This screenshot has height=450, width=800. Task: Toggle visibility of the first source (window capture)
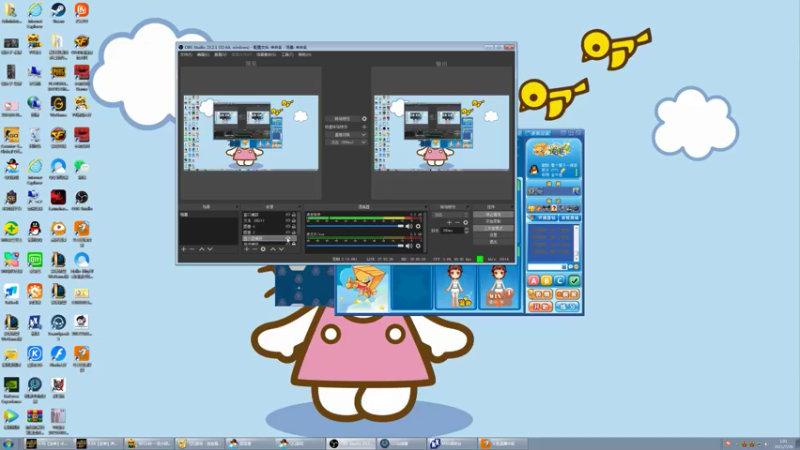[288, 214]
